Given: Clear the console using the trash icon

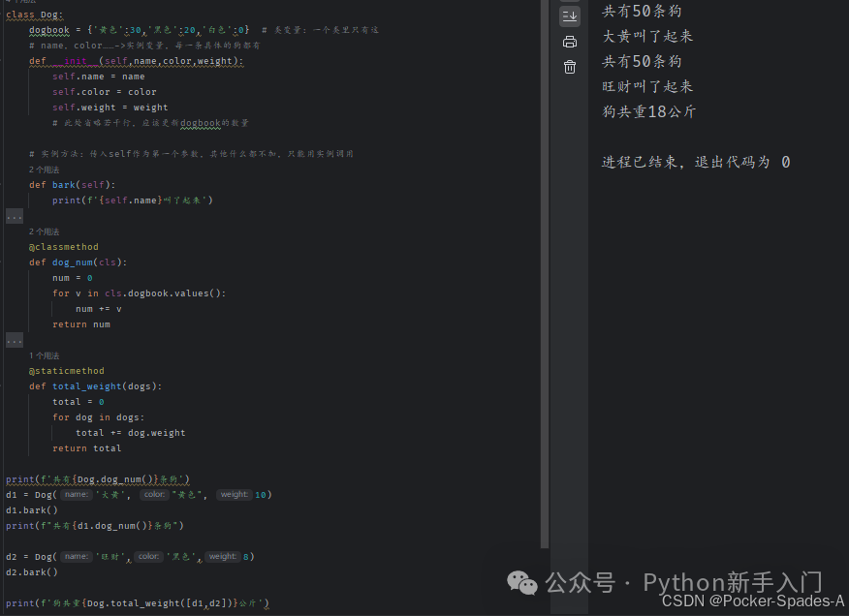Looking at the screenshot, I should [569, 68].
